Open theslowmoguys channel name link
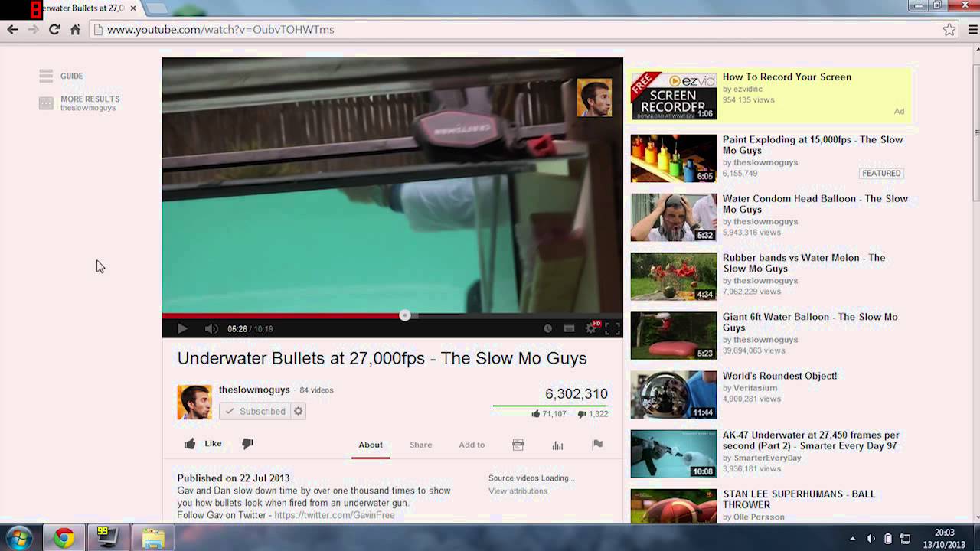The height and width of the screenshot is (551, 980). [254, 390]
